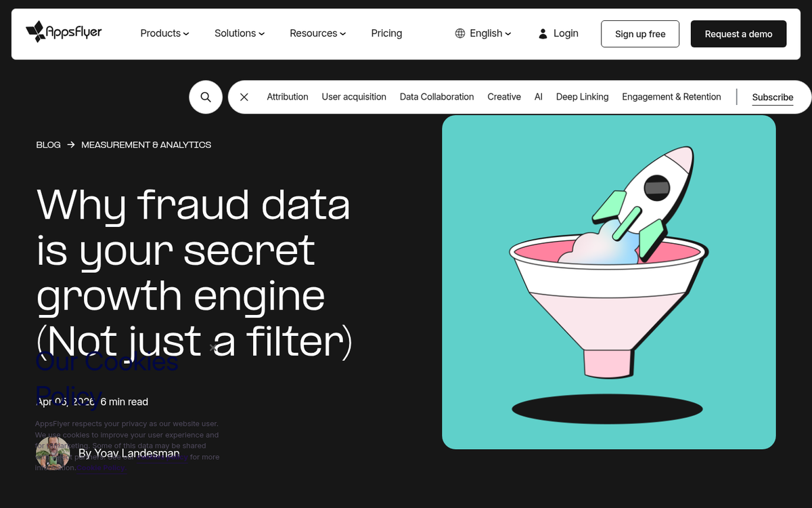The image size is (812, 508).
Task: Click the Sign up free button
Action: click(640, 34)
